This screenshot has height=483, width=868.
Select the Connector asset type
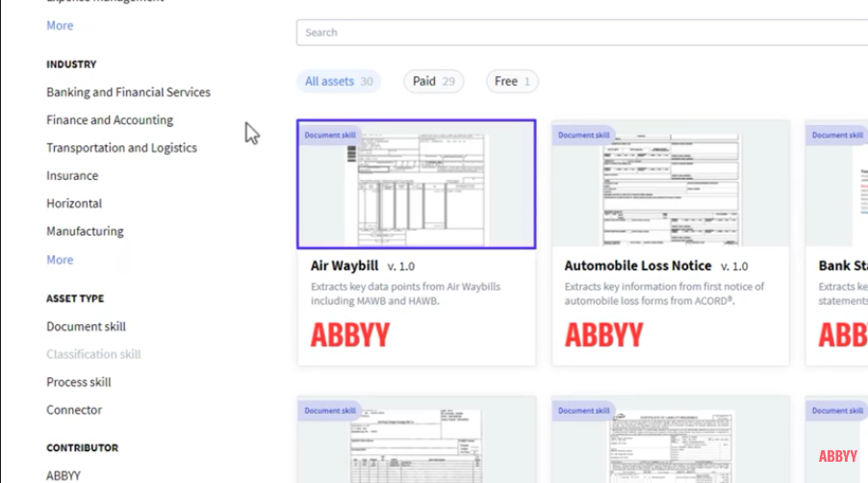[x=74, y=410]
